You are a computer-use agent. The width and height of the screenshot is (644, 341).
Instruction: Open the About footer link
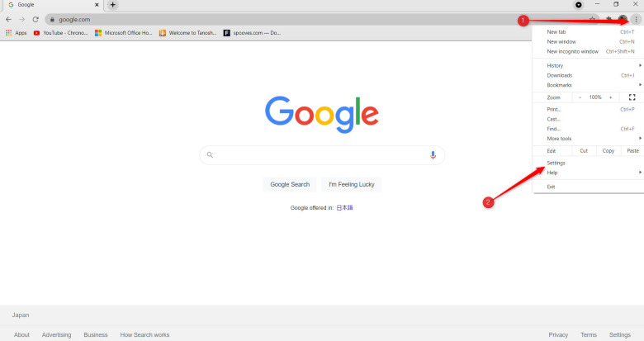pos(21,335)
